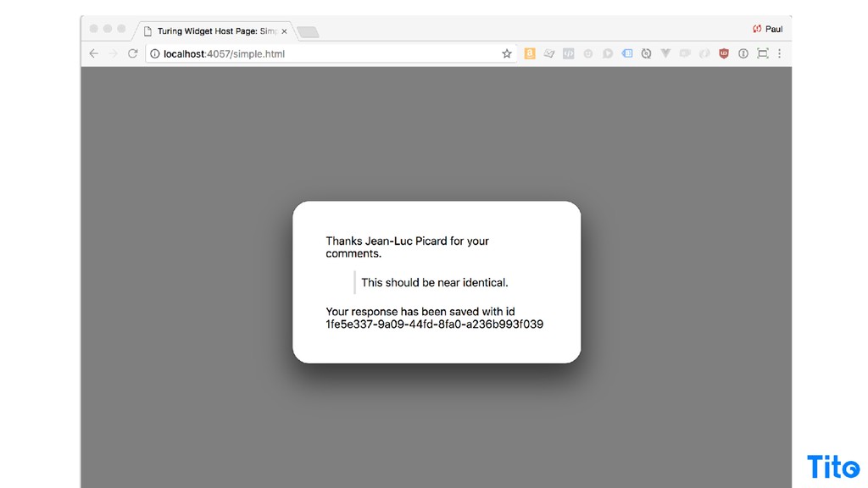
Task: View site info icon beside localhost URL
Action: pyautogui.click(x=155, y=53)
